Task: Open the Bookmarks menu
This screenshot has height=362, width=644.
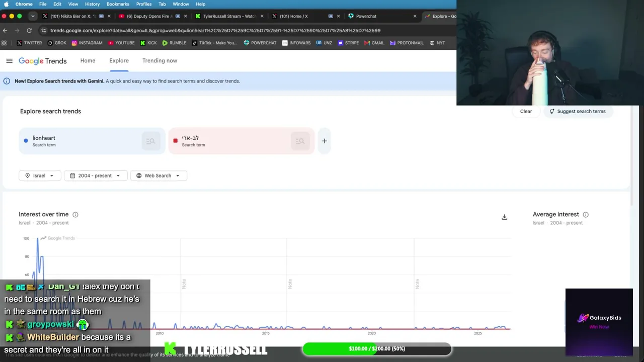Action: tap(118, 4)
